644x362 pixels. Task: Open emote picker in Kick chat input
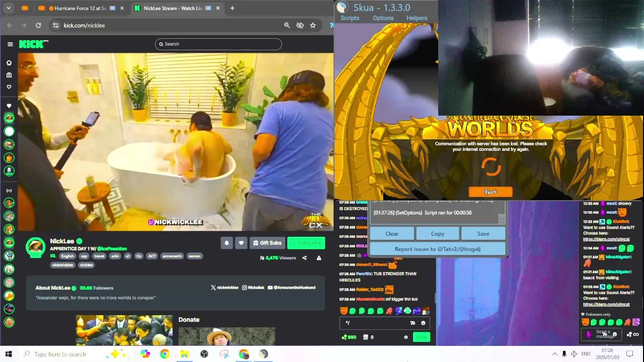tap(423, 323)
